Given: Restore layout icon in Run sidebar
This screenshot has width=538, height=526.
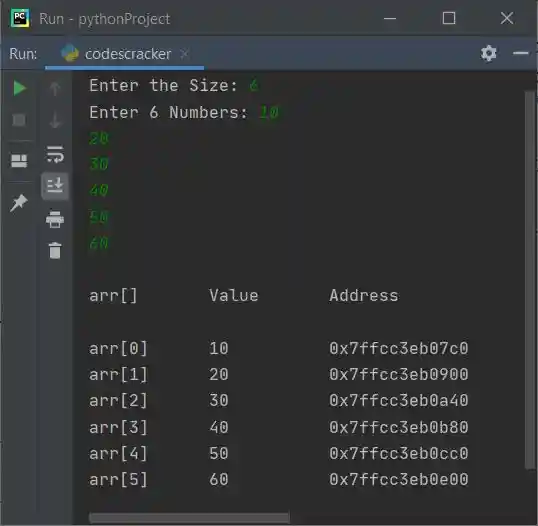Looking at the screenshot, I should coord(19,161).
